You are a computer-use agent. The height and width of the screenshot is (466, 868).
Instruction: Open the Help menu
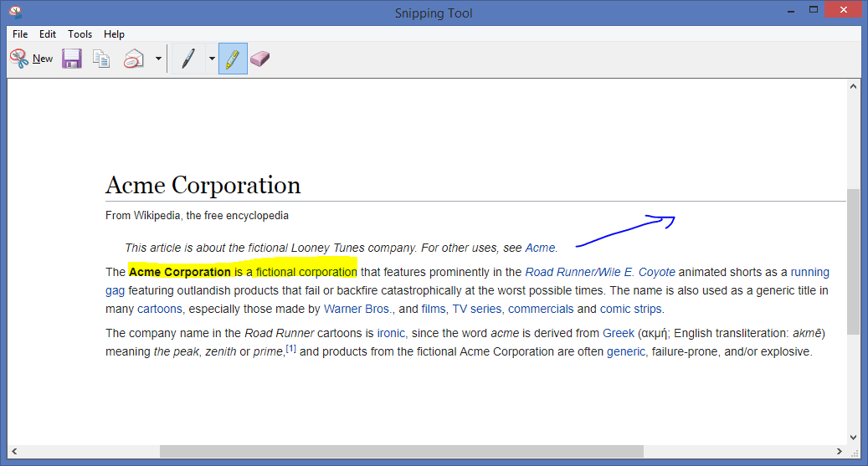pos(114,34)
